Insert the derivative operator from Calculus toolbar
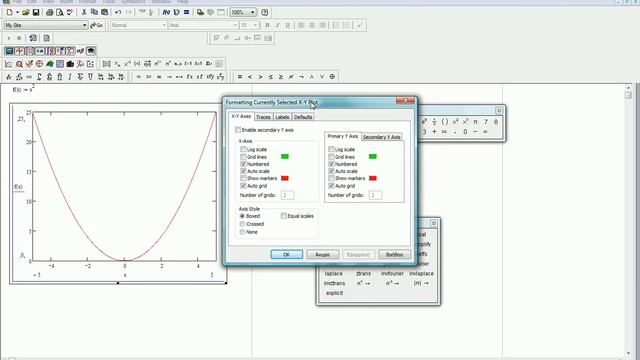 pos(9,77)
